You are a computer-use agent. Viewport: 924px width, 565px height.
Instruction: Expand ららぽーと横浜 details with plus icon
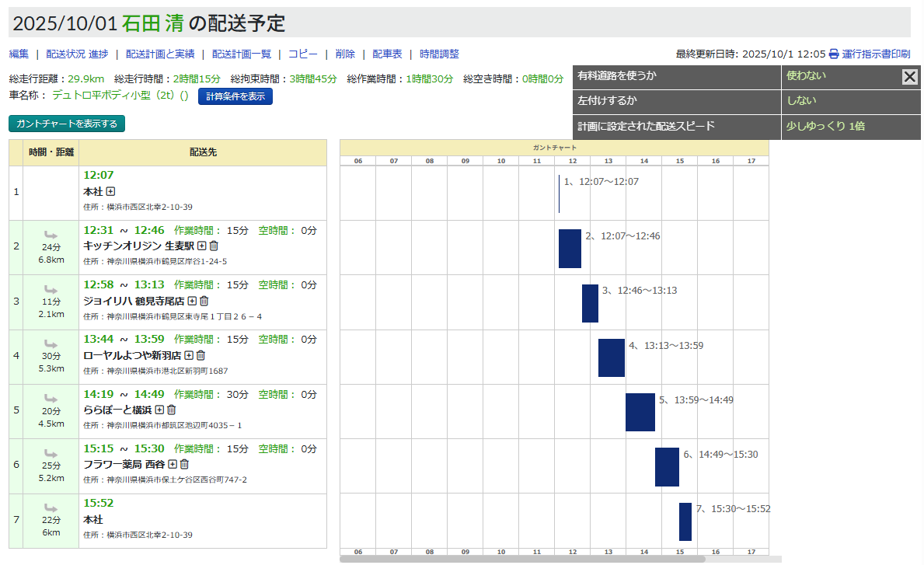pyautogui.click(x=159, y=410)
